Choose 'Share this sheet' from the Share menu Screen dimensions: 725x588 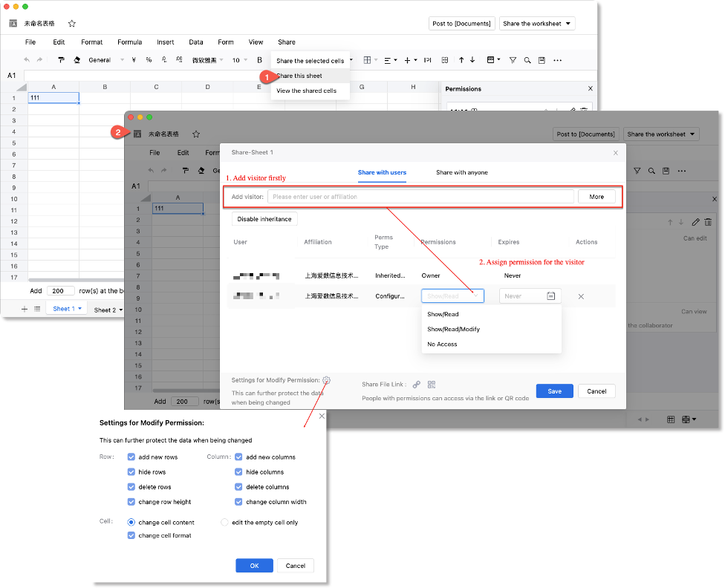pos(299,76)
